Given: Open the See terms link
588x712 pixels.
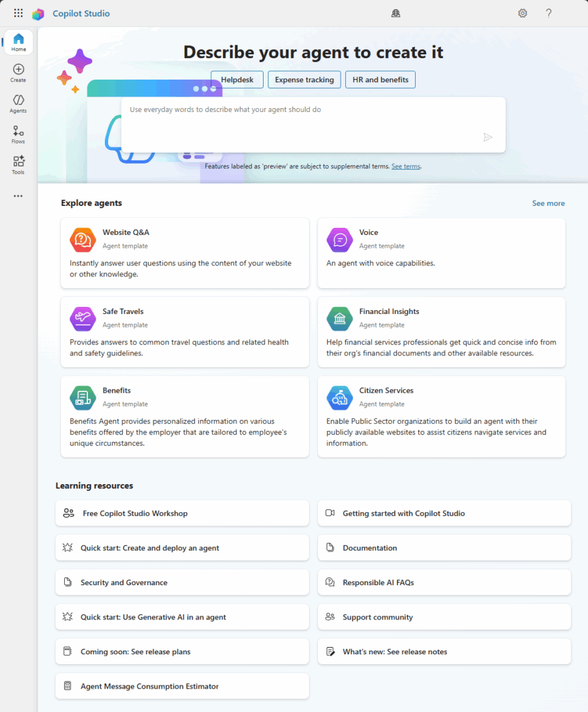Looking at the screenshot, I should pos(406,166).
